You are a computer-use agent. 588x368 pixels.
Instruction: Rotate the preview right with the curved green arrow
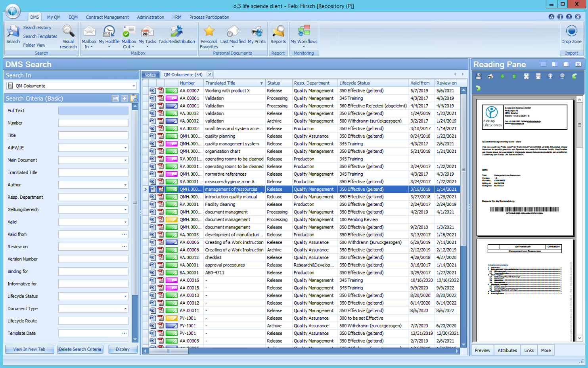point(479,88)
